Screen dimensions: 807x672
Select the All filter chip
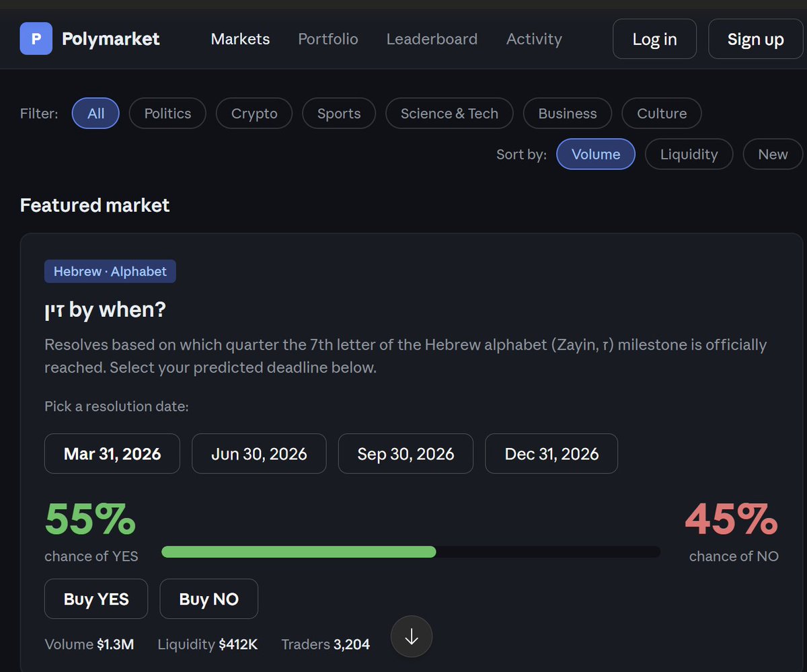click(95, 114)
